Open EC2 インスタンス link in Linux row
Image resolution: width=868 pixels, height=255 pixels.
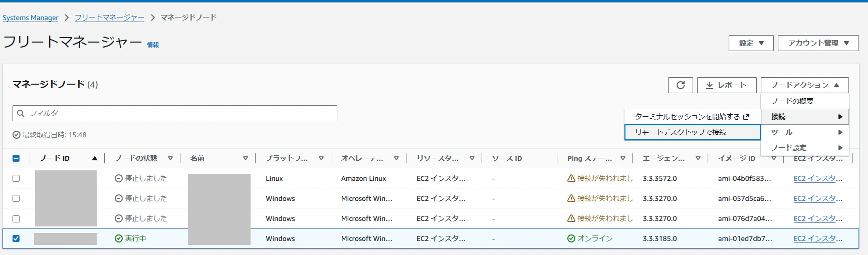point(818,178)
